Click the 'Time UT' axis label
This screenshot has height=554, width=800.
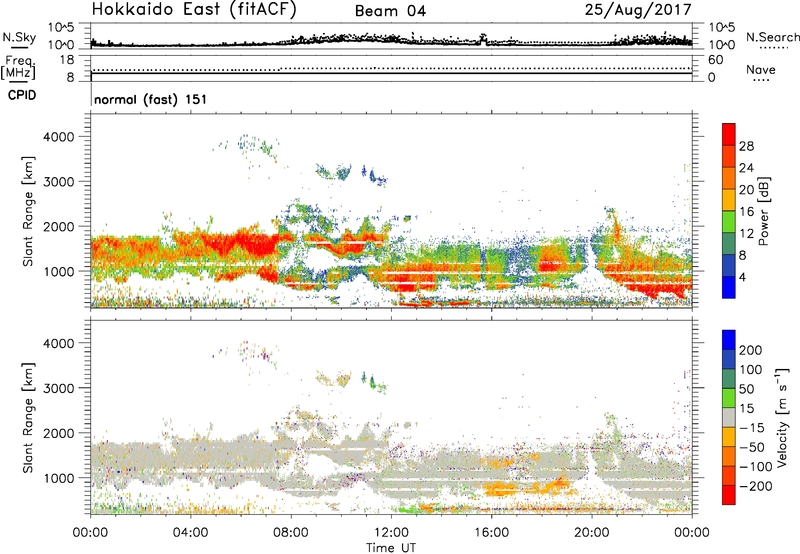click(x=391, y=548)
